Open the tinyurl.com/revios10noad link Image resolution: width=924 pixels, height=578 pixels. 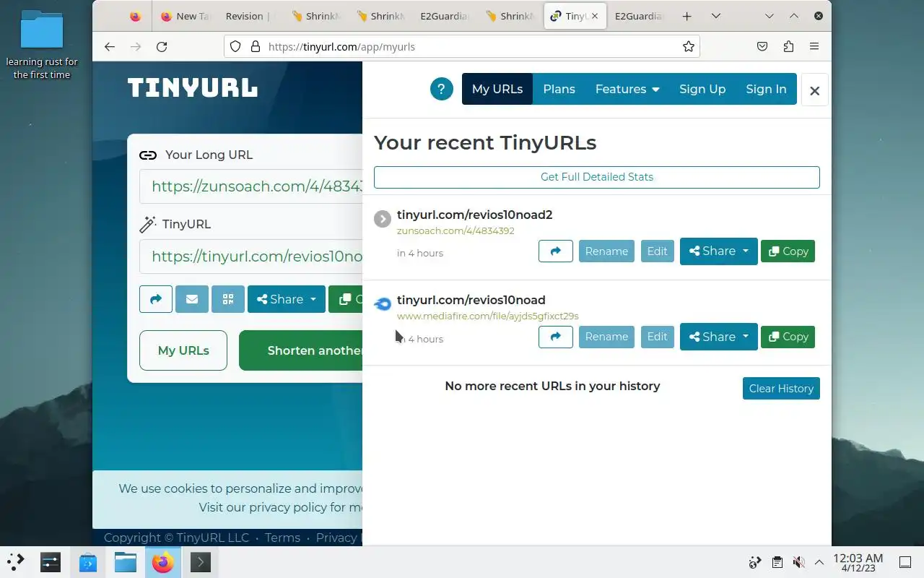pos(471,300)
